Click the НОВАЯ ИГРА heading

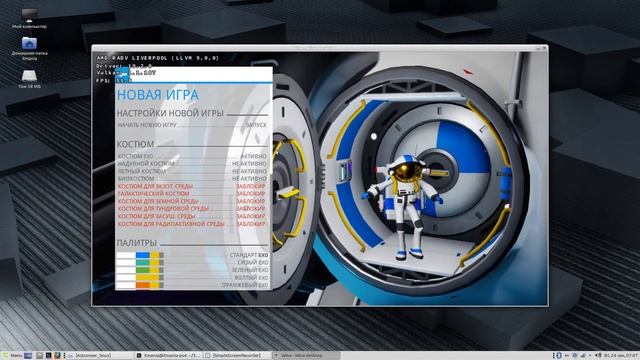[158, 95]
